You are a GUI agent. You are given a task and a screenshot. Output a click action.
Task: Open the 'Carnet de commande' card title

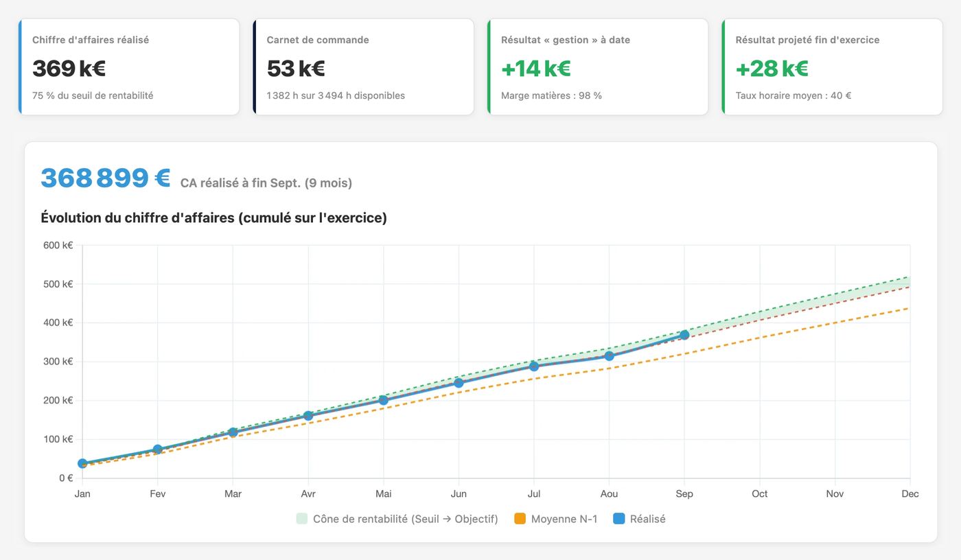318,40
